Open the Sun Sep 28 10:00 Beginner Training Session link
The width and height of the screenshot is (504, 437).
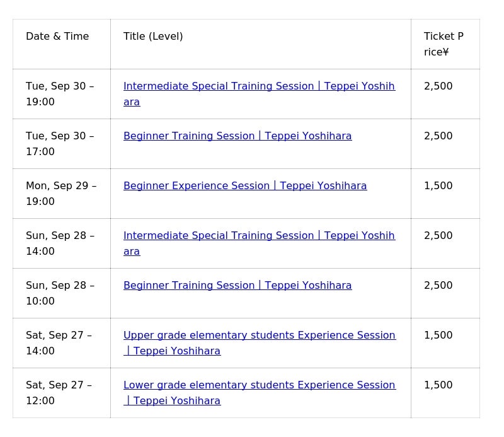point(238,286)
